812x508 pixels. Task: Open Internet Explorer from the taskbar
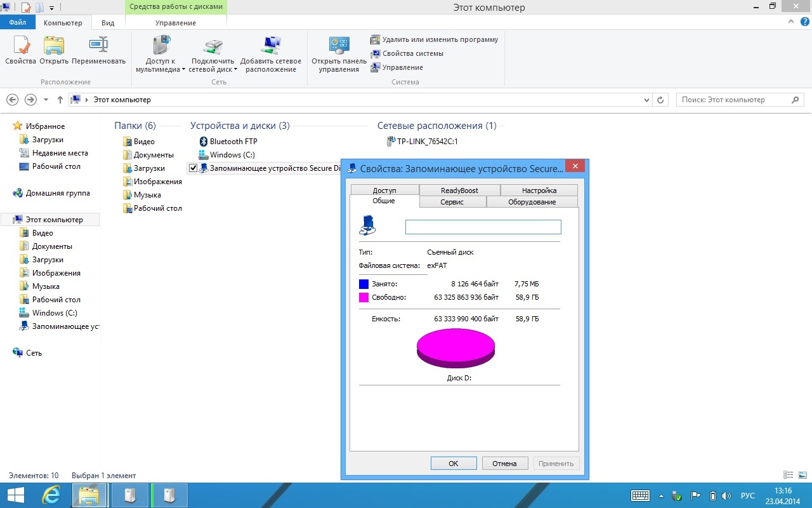point(51,495)
